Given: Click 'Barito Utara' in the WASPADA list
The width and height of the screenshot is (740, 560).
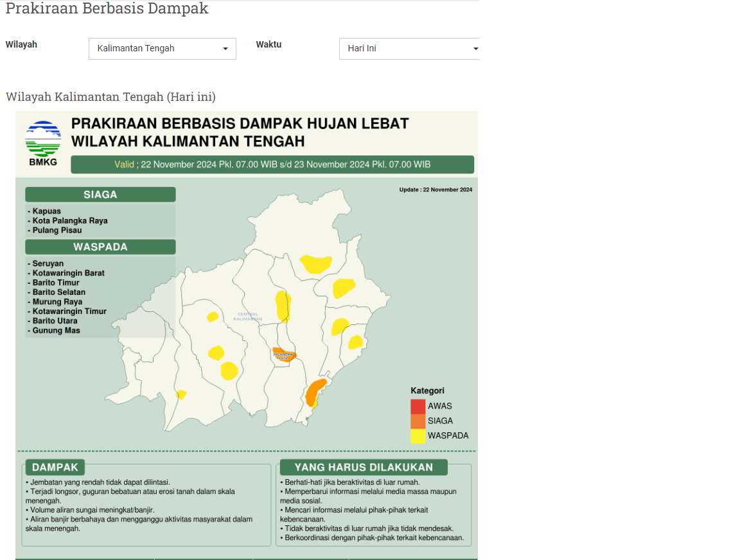Looking at the screenshot, I should coord(55,321).
